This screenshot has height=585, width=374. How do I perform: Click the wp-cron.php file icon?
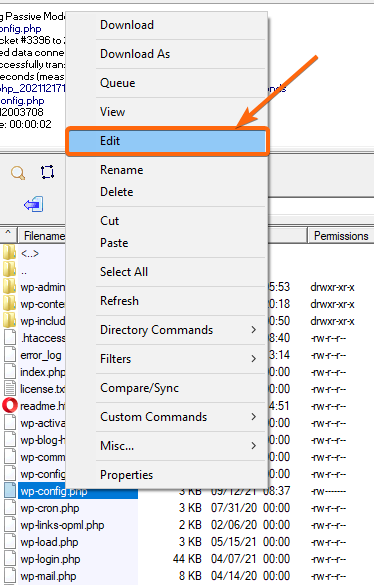[10, 508]
